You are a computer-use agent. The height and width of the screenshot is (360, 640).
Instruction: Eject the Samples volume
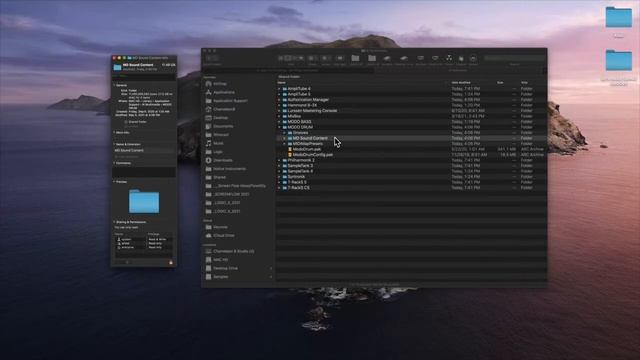(271, 277)
